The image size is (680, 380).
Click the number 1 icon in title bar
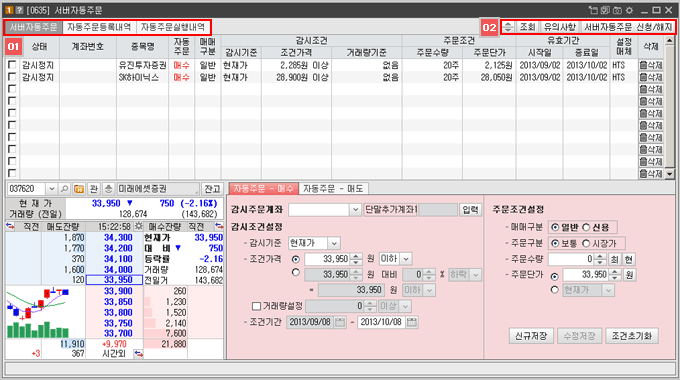pos(9,10)
